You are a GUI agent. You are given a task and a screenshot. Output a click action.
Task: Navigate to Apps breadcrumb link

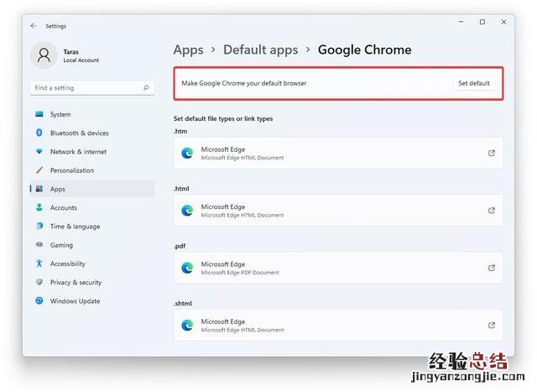pos(188,50)
